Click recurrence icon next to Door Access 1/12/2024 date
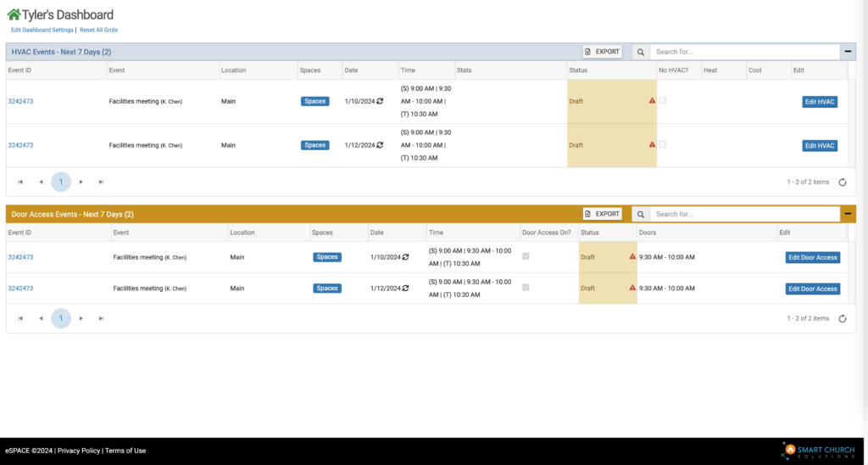The image size is (868, 465). [x=406, y=289]
